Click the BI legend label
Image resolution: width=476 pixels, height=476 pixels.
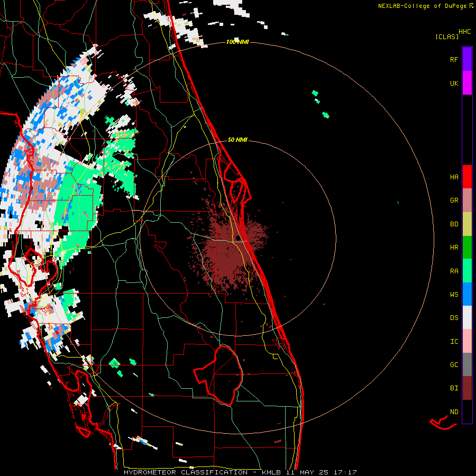454,388
